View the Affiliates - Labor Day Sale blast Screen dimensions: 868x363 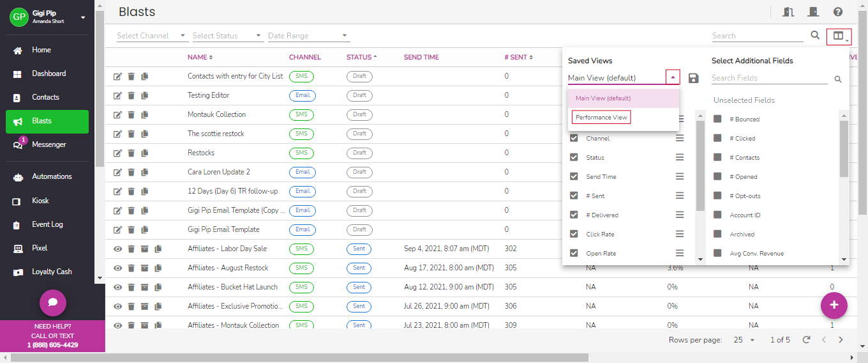pos(117,249)
